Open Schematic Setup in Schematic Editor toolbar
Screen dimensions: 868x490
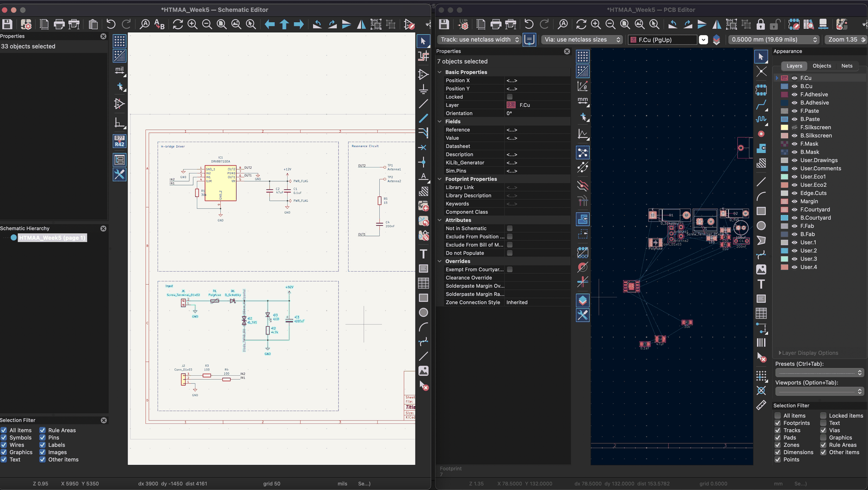coord(26,24)
